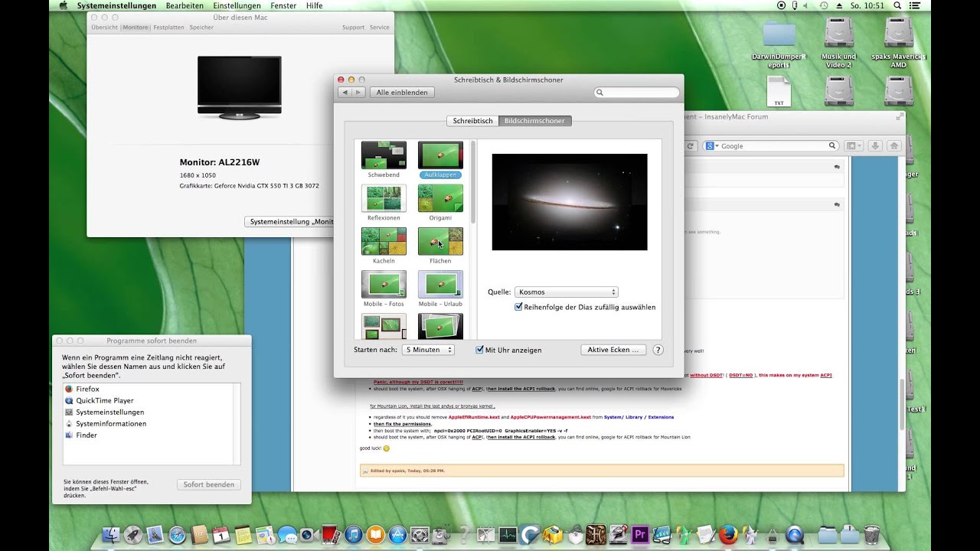980x551 pixels.
Task: Open Adobe Premiere Pro in the Dock
Action: (640, 534)
